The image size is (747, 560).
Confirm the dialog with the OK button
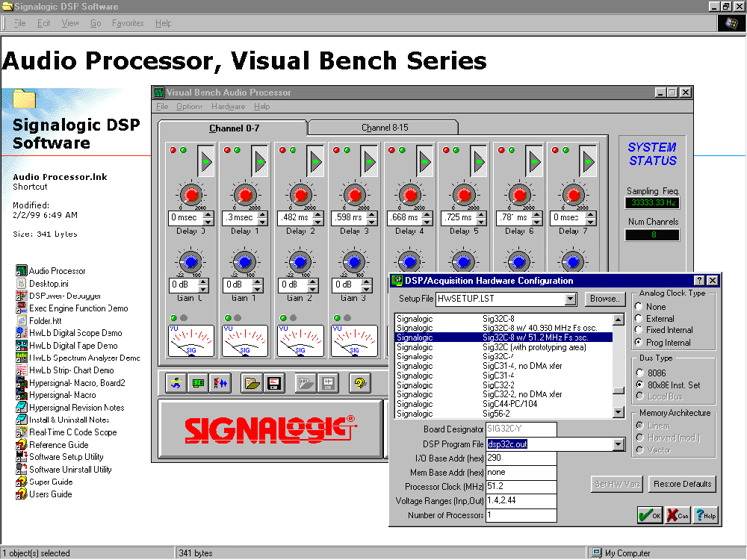[650, 515]
